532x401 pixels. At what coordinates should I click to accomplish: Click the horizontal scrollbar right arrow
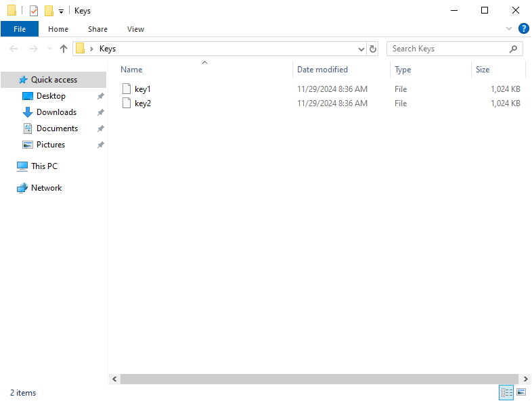tap(525, 379)
